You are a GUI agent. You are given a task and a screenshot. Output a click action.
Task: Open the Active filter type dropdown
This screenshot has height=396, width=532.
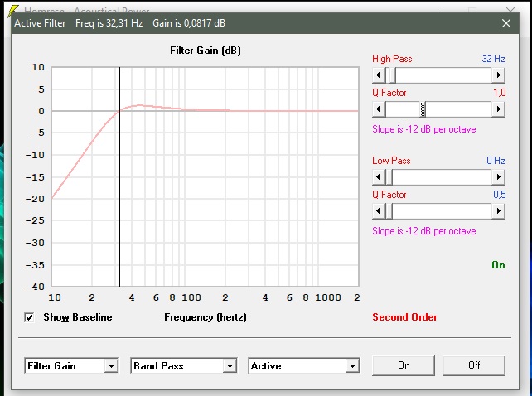point(352,366)
